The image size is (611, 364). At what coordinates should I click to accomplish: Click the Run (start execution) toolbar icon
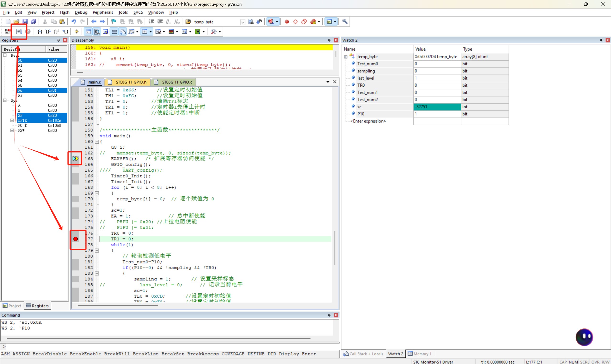click(x=19, y=32)
